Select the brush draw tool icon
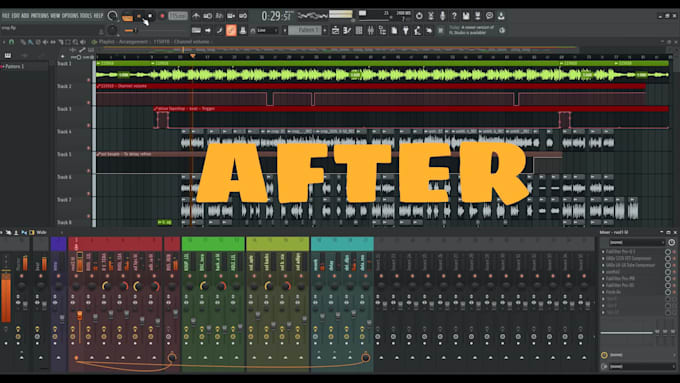Image resolution: width=680 pixels, height=383 pixels. point(219,30)
